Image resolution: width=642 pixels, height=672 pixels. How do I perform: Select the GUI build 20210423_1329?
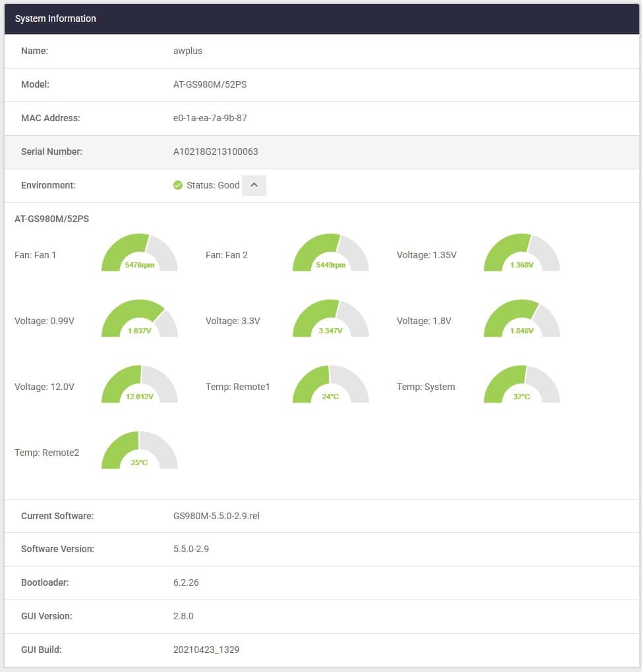point(206,650)
